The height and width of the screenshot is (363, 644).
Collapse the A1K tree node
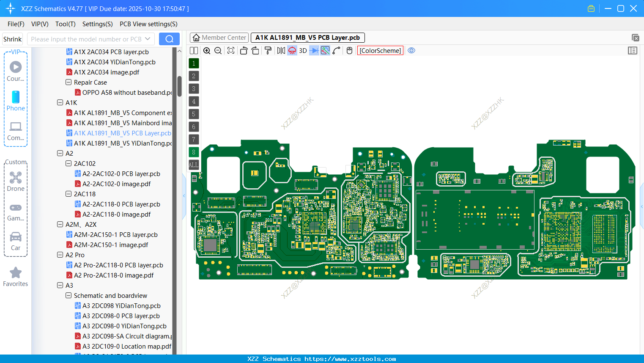pos(60,102)
